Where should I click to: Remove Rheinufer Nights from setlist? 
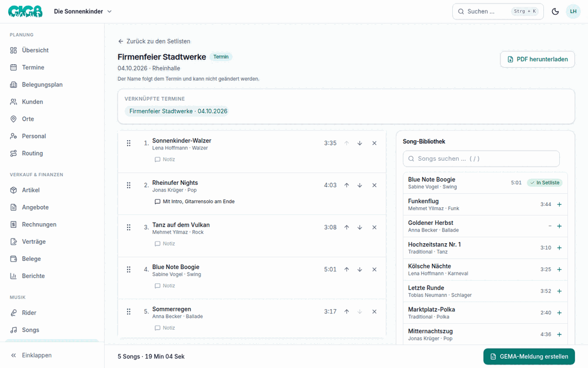click(x=374, y=185)
